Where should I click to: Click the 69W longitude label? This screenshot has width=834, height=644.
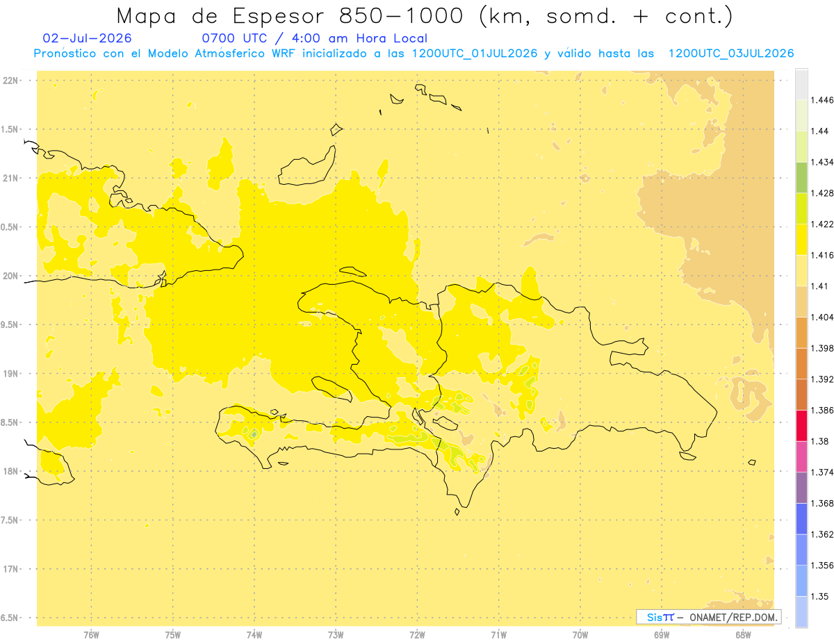pos(662,635)
